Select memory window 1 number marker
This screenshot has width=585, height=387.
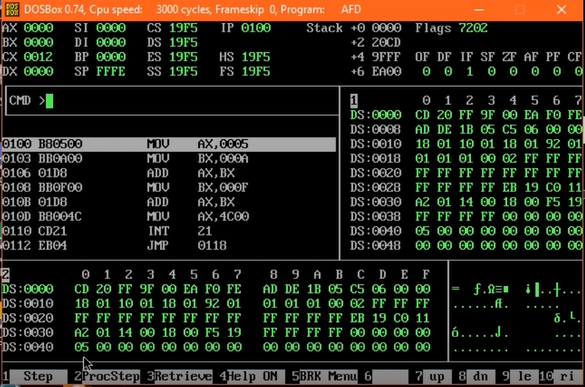tap(354, 100)
